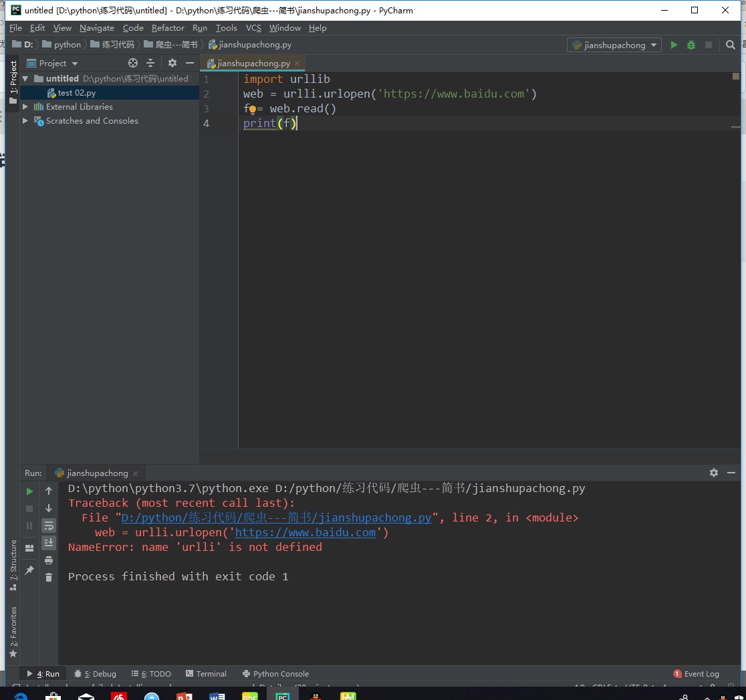Open jianshupachong run configuration dropdown
746x700 pixels.
click(x=614, y=45)
